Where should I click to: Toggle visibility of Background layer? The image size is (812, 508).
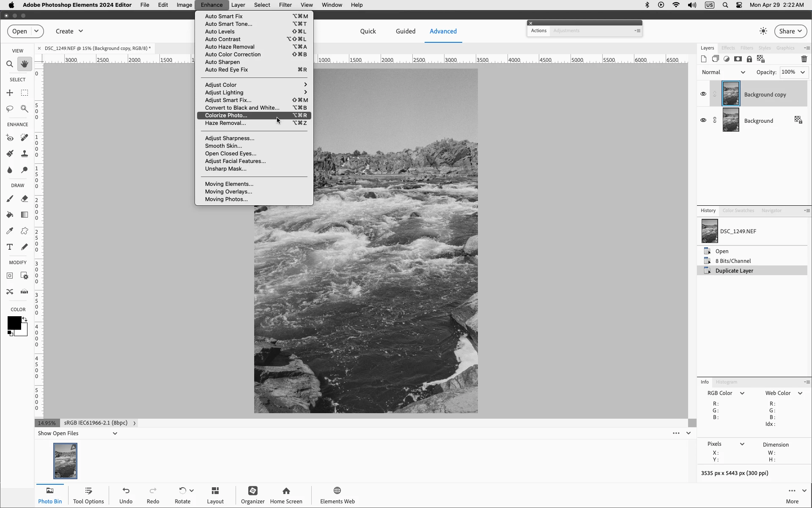pyautogui.click(x=703, y=120)
